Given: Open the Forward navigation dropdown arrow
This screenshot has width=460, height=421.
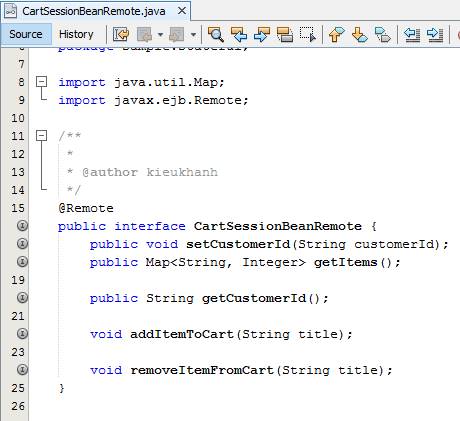Looking at the screenshot, I should [x=193, y=34].
